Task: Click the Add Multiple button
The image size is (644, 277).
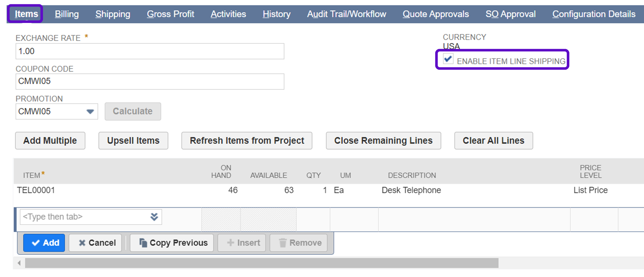Action: [50, 141]
